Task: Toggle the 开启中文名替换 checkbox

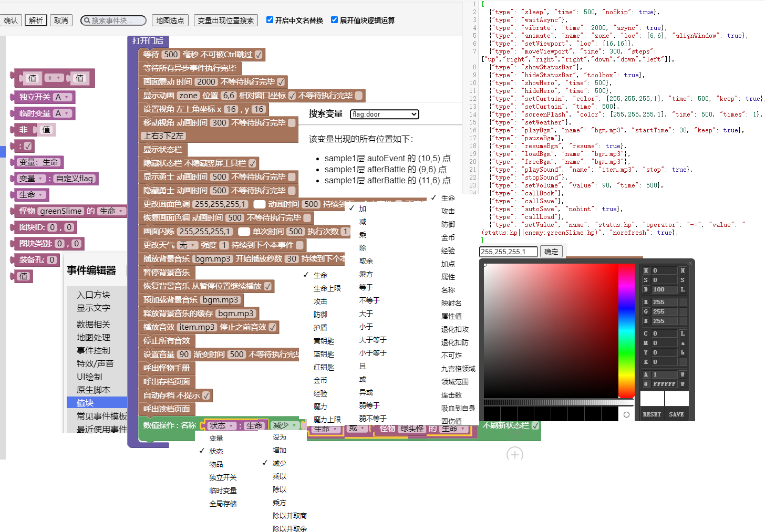Action: pos(270,20)
